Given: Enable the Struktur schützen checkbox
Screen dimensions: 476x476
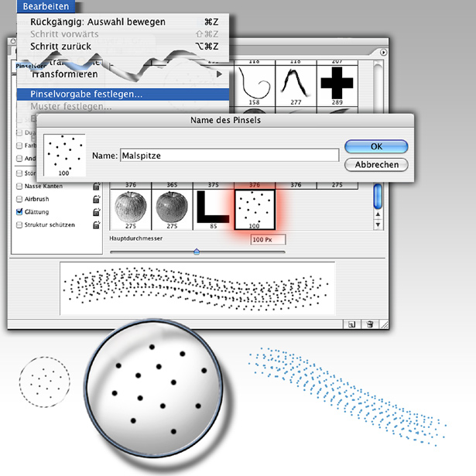Looking at the screenshot, I should [19, 225].
